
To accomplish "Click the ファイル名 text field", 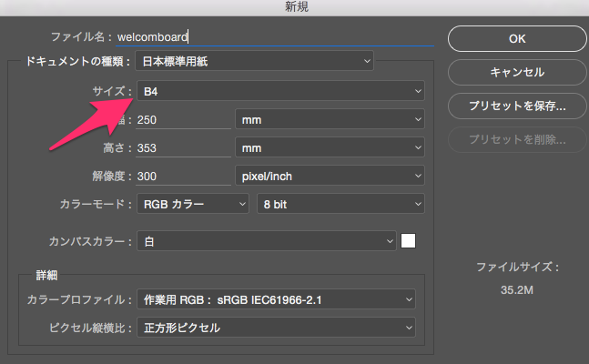I will tap(275, 37).
